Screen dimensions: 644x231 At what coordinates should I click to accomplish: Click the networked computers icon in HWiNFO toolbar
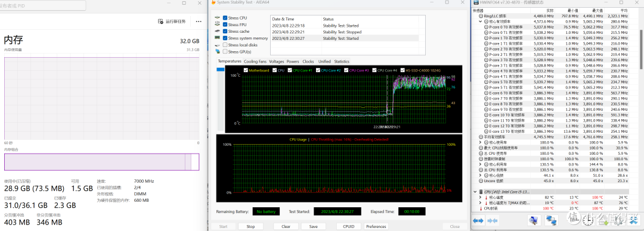[551, 221]
